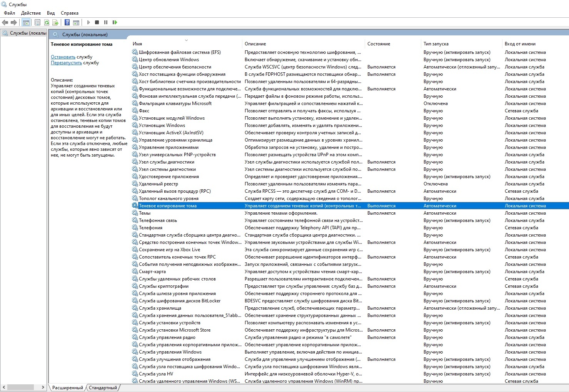The height and width of the screenshot is (392, 569).
Task: Open the Справка menu
Action: click(x=70, y=13)
